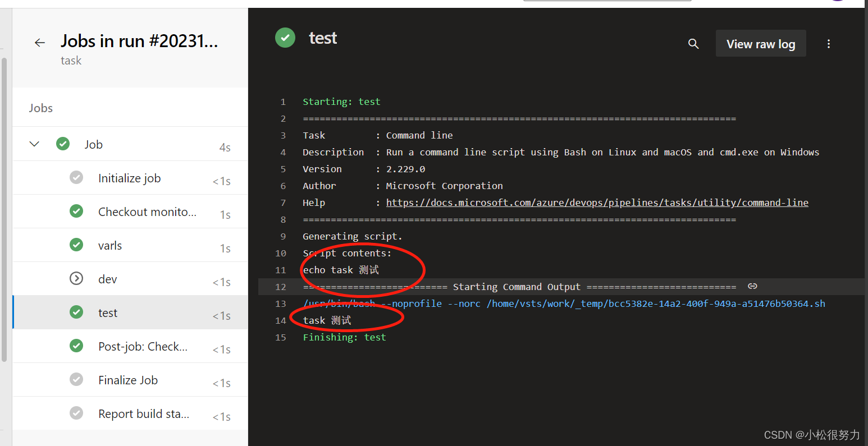This screenshot has height=446, width=868.
Task: Select the test step row
Action: point(130,312)
